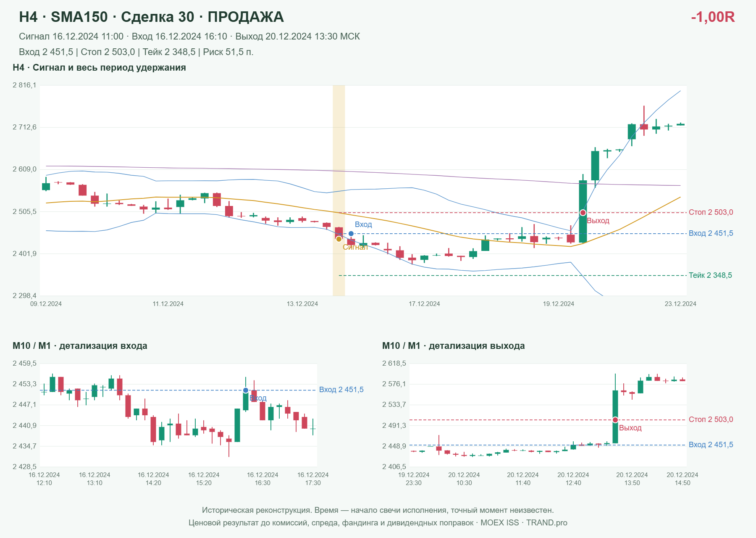Click the heading 'H4 · Сигнал и весь период удержания'

click(x=99, y=68)
